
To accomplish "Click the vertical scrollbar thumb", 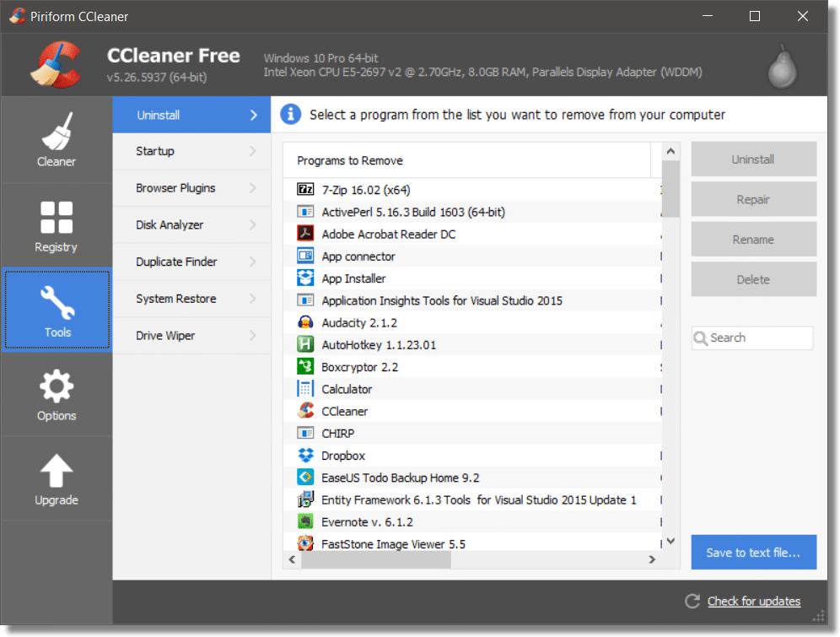I will point(670,189).
